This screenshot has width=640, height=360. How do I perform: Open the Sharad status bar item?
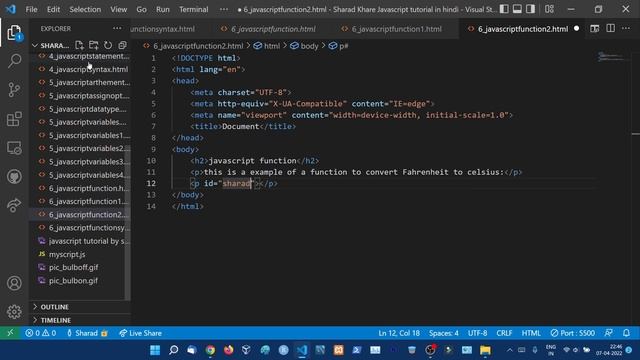click(87, 333)
